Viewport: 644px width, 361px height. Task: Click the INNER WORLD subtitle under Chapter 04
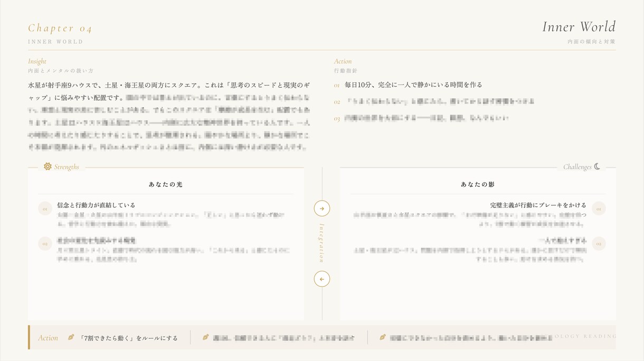click(55, 42)
